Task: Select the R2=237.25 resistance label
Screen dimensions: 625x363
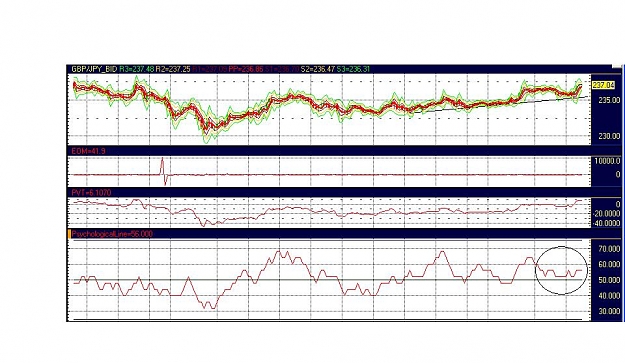Action: click(x=173, y=69)
